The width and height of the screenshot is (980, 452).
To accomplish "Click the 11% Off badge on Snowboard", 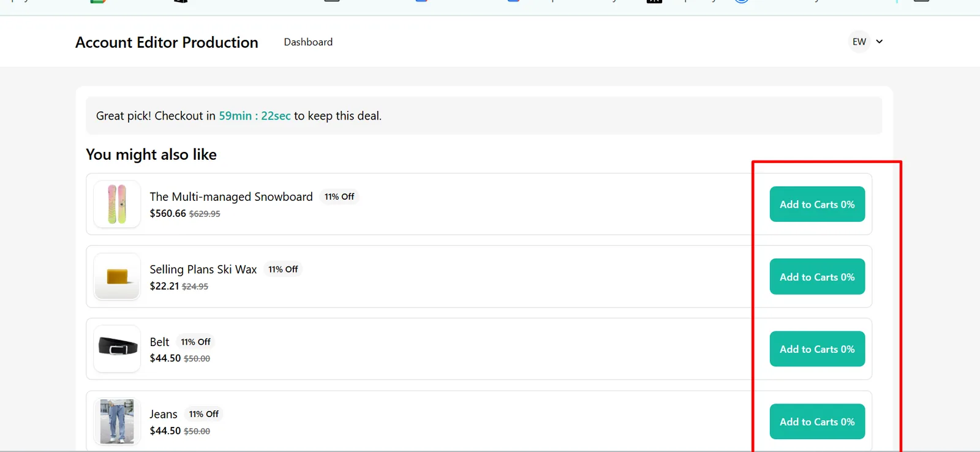I will (339, 197).
